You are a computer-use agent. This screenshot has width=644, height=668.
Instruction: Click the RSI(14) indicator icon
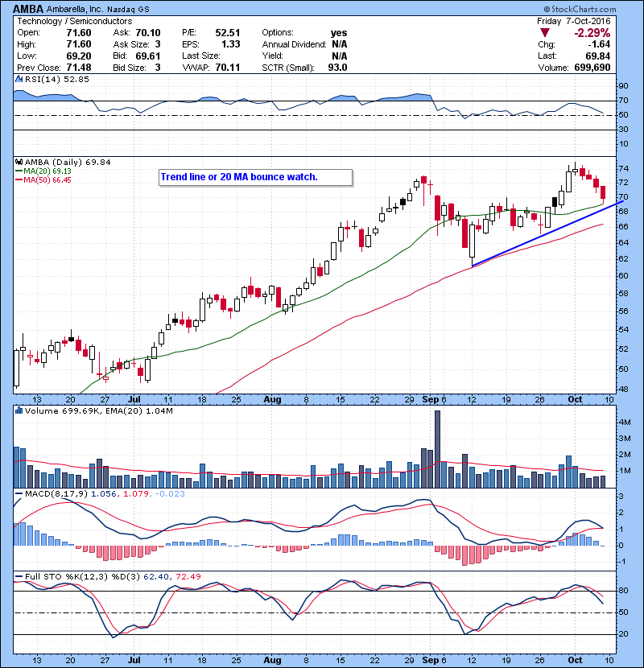pyautogui.click(x=19, y=79)
